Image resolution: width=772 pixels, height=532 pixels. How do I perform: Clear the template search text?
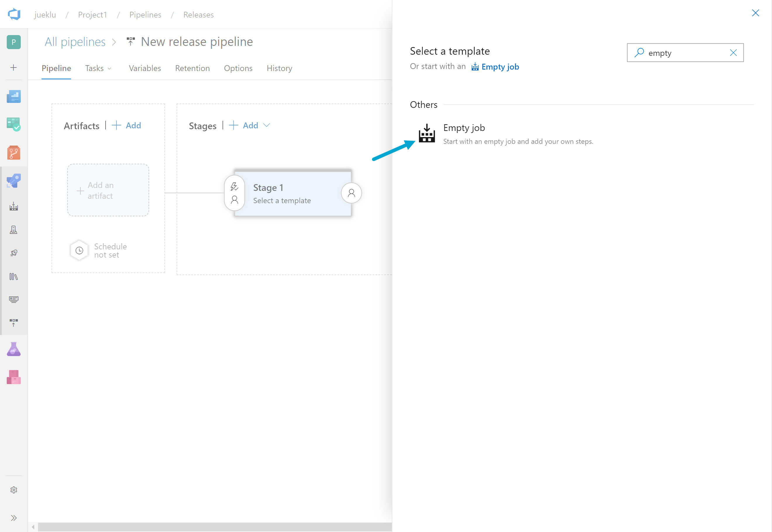733,53
